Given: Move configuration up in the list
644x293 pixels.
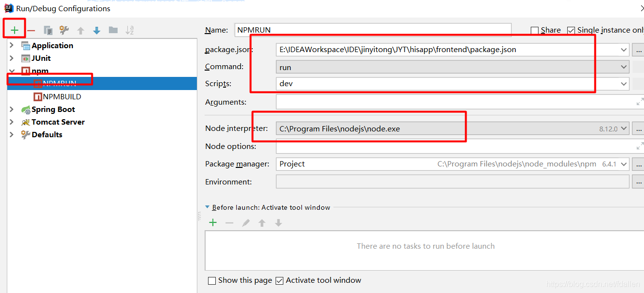Looking at the screenshot, I should tap(81, 30).
